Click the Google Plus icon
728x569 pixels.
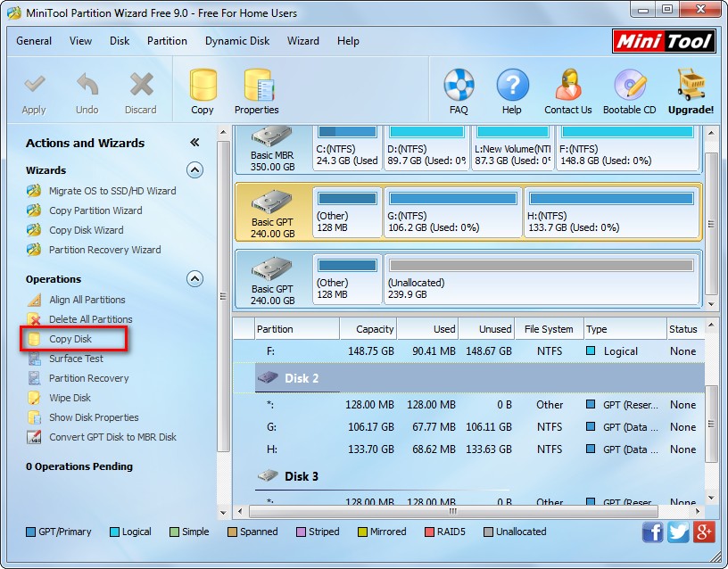pyautogui.click(x=704, y=532)
